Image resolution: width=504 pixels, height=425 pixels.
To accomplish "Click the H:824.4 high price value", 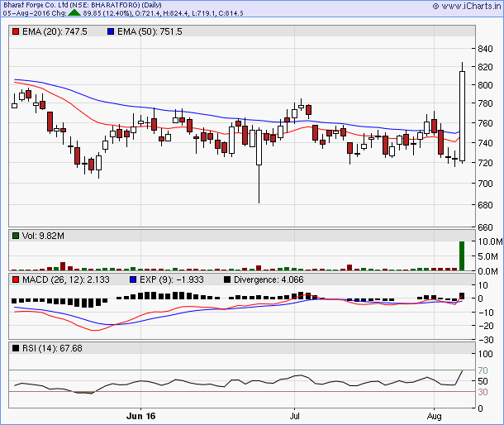I will (x=175, y=13).
